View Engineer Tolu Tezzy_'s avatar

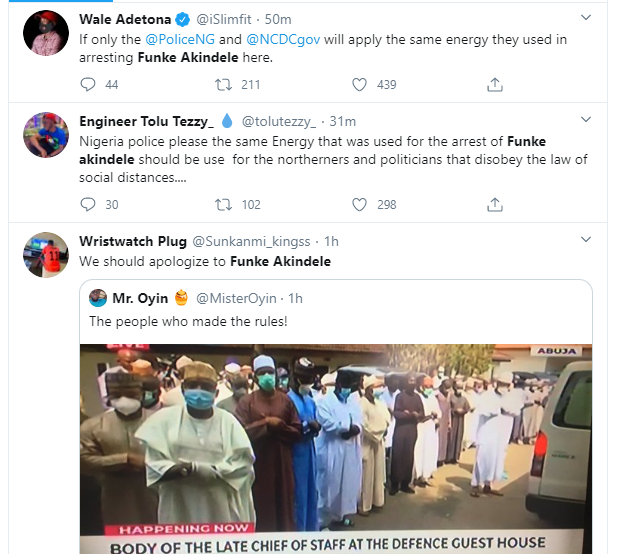click(43, 138)
